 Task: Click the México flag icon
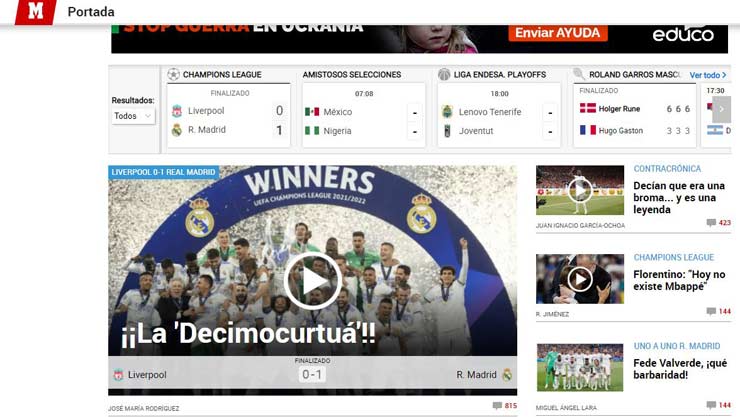pyautogui.click(x=312, y=112)
